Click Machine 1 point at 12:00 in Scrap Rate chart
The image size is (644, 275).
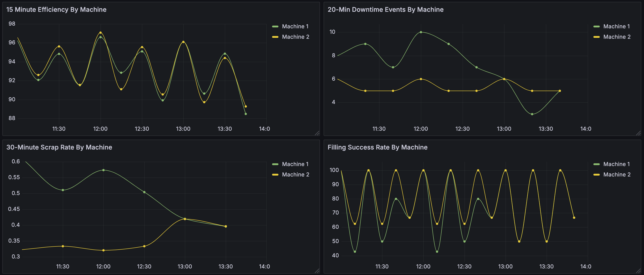coord(103,170)
